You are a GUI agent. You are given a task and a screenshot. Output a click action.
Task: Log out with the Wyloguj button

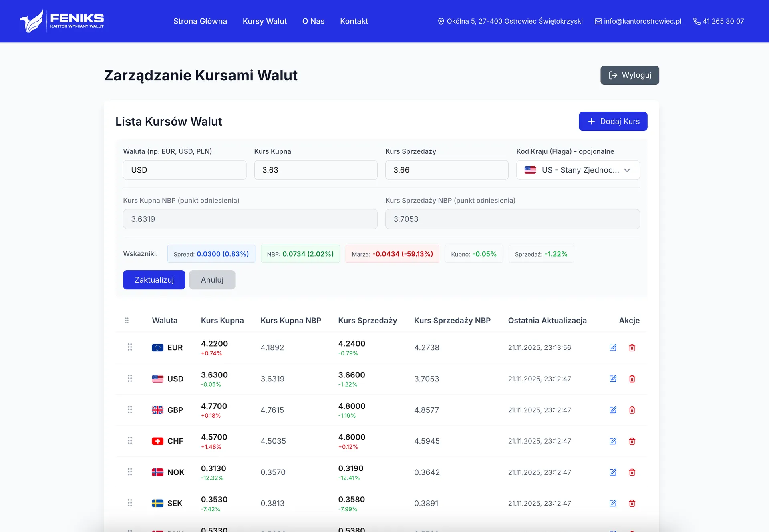click(629, 75)
